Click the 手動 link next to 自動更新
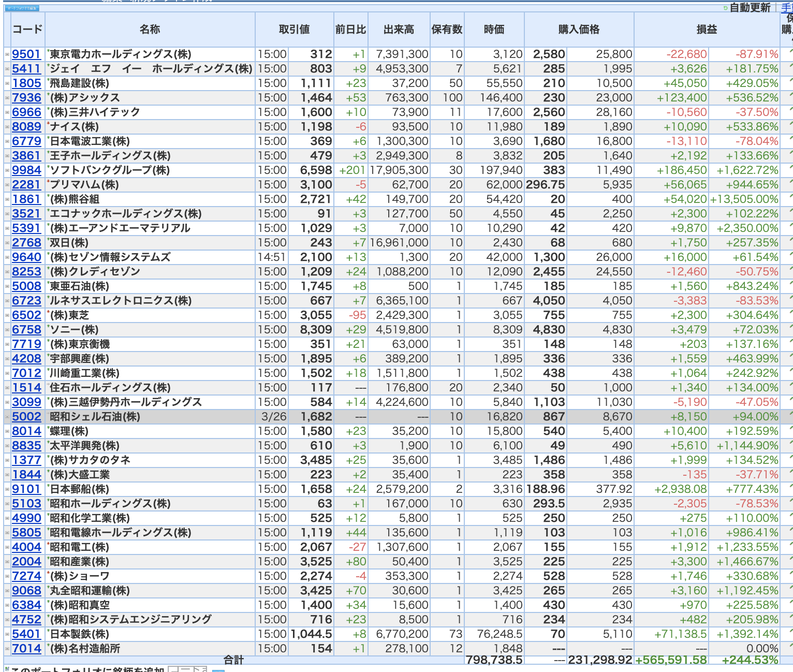The height and width of the screenshot is (672, 793). [787, 8]
